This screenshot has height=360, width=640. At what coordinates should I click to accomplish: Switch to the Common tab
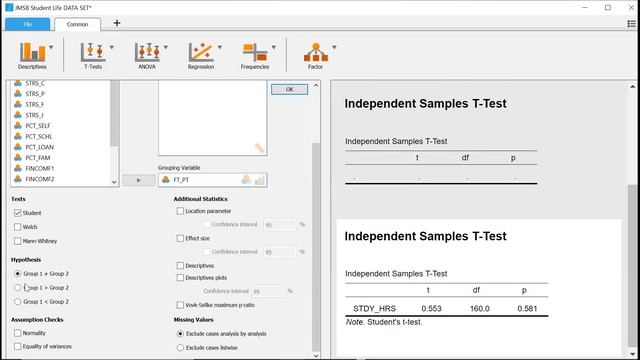tap(78, 24)
